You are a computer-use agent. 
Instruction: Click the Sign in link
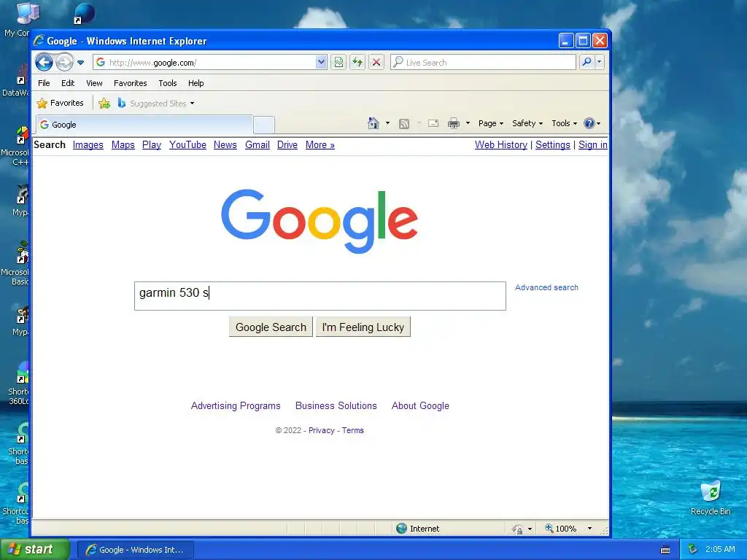(592, 145)
